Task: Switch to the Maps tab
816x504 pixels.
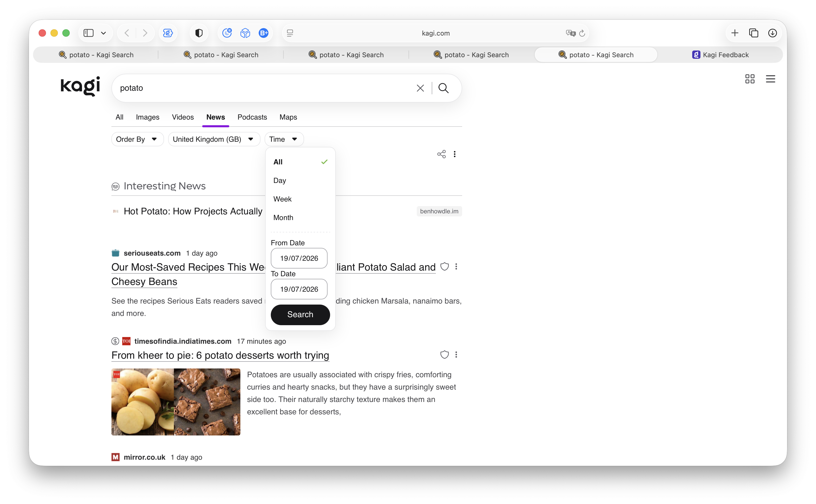Action: click(x=288, y=117)
